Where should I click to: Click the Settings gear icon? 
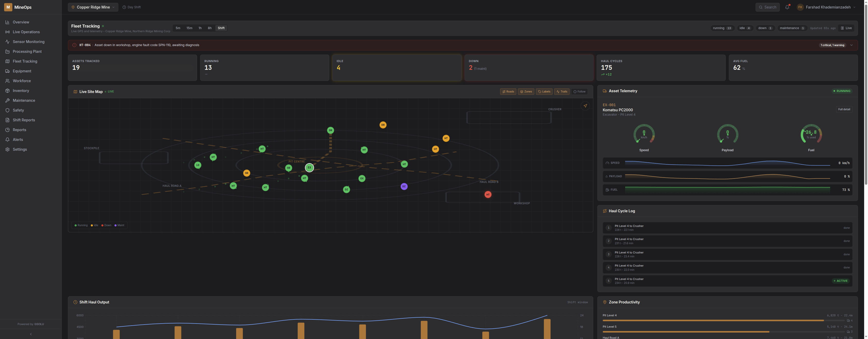pyautogui.click(x=7, y=149)
